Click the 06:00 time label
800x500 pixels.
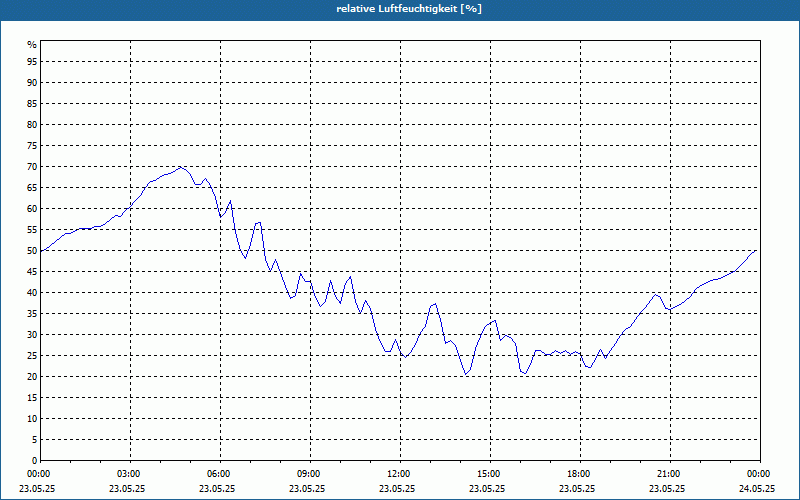pyautogui.click(x=220, y=474)
